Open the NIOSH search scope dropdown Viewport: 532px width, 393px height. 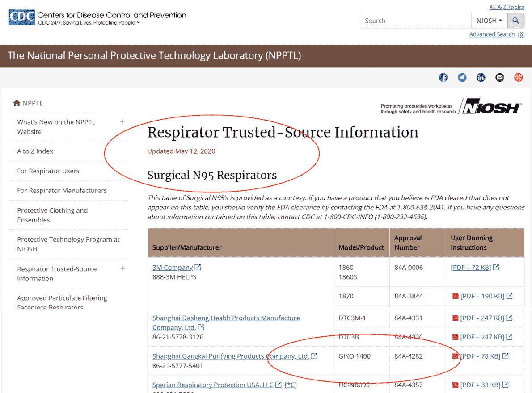pyautogui.click(x=489, y=21)
